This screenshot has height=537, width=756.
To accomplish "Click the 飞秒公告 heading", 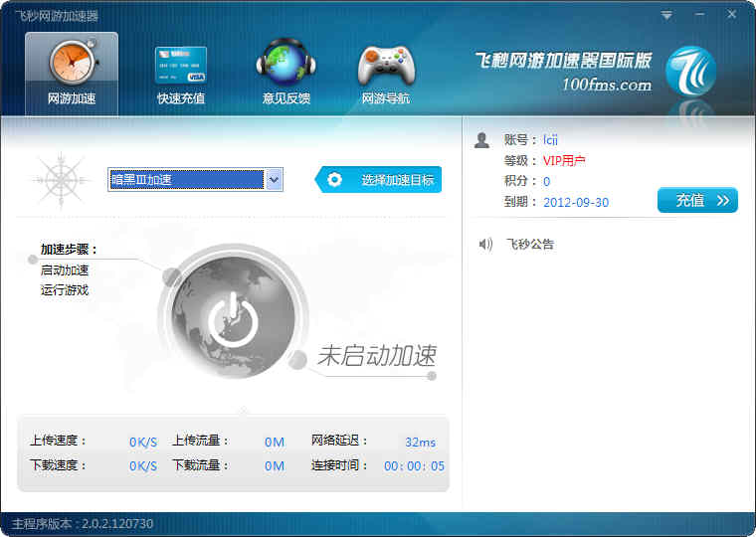I will [529, 244].
